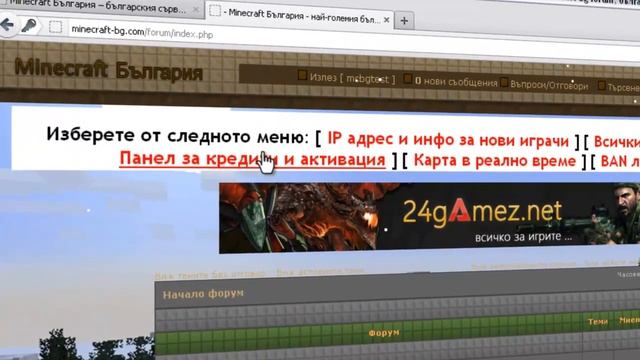This screenshot has height=360, width=640.
Task: Open 'IP адрес и инфо за нови играчи'
Action: [448, 140]
